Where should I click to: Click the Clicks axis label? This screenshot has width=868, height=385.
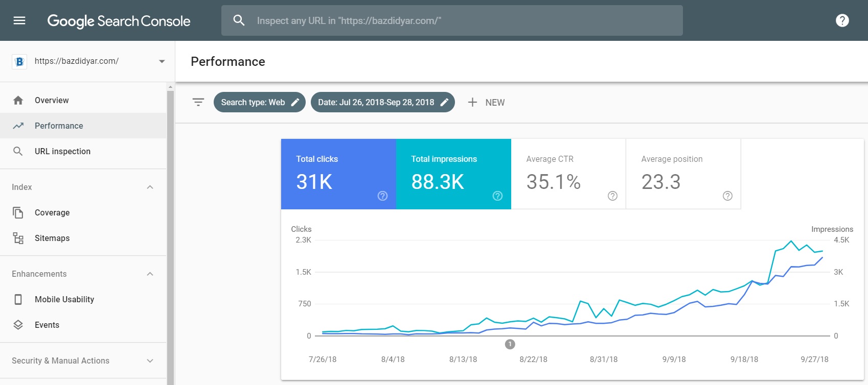point(301,229)
